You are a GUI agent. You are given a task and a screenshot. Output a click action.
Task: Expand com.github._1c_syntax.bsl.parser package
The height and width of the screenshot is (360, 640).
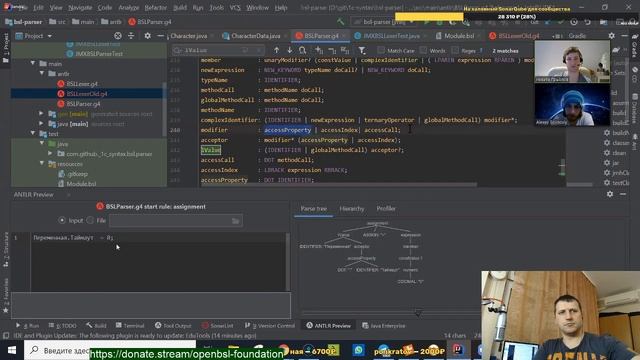click(50, 153)
